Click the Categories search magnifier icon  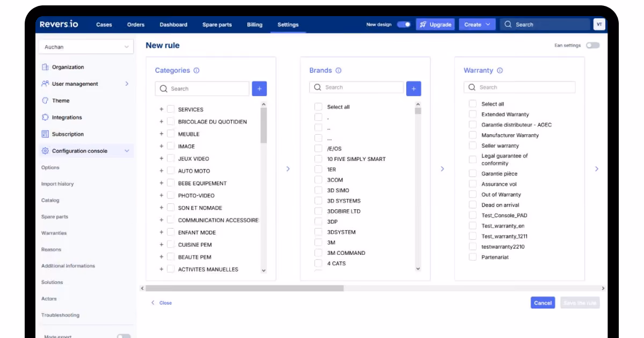click(x=163, y=89)
